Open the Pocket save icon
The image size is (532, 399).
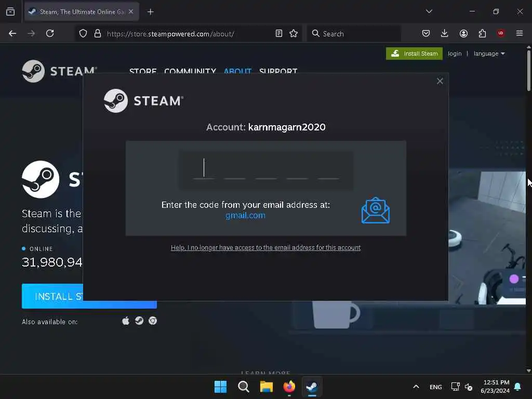click(426, 34)
